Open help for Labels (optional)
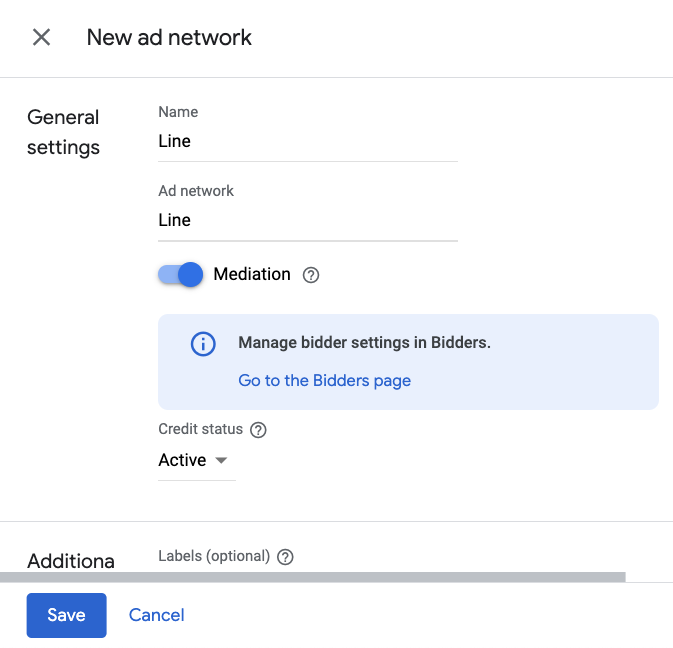The image size is (673, 648). tap(285, 557)
